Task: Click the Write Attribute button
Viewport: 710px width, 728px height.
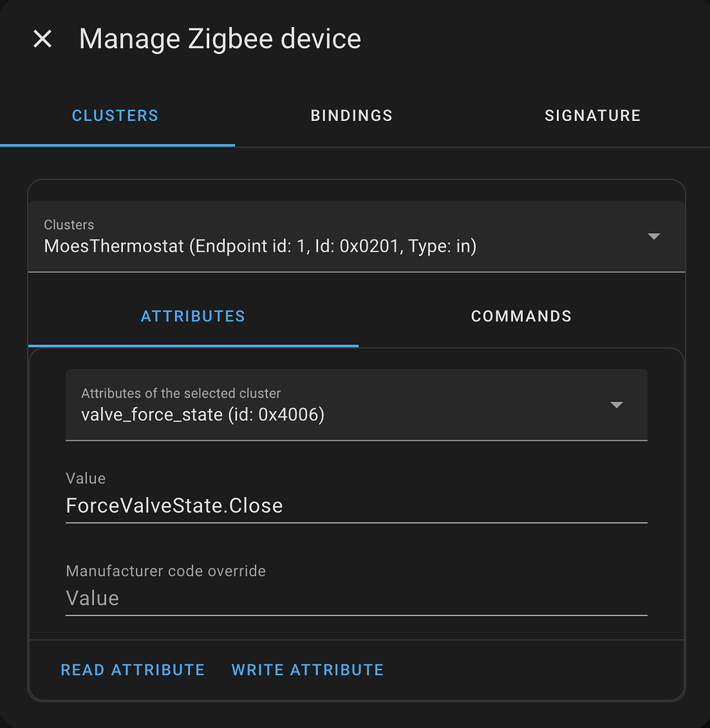Action: pos(307,669)
